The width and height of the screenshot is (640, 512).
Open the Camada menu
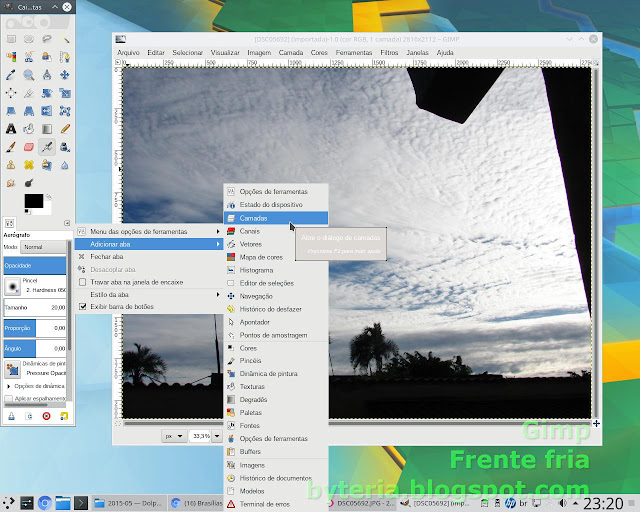(291, 53)
